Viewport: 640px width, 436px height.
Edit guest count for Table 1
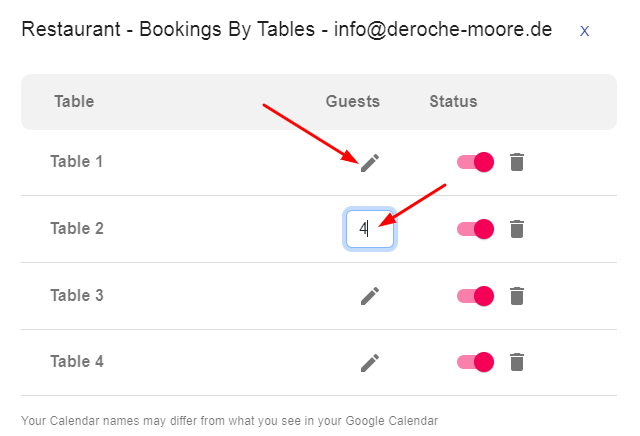tap(370, 162)
